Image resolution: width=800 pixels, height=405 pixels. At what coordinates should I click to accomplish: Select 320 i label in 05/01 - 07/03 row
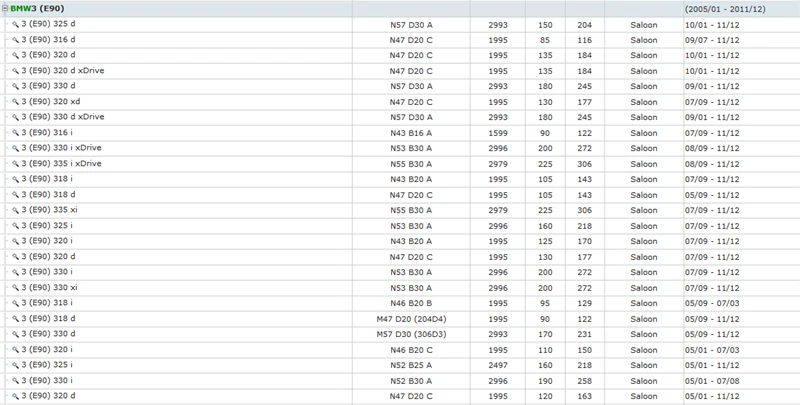[x=47, y=350]
